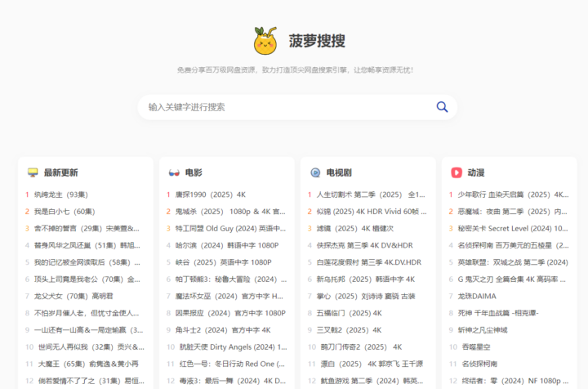
Task: Open 峡谷 (2025) 英语中字 1080P
Action: point(224,262)
